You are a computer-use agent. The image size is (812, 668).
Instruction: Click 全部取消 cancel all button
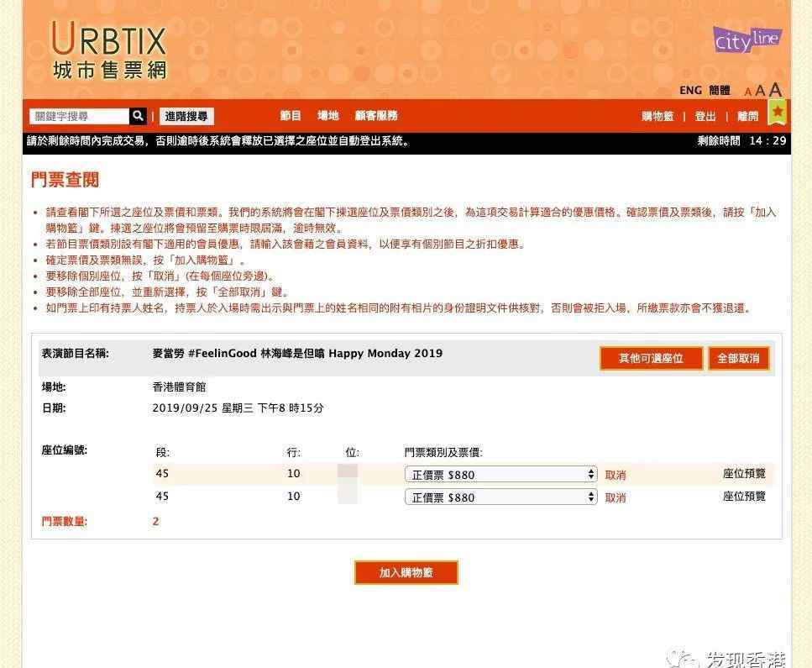click(x=738, y=358)
